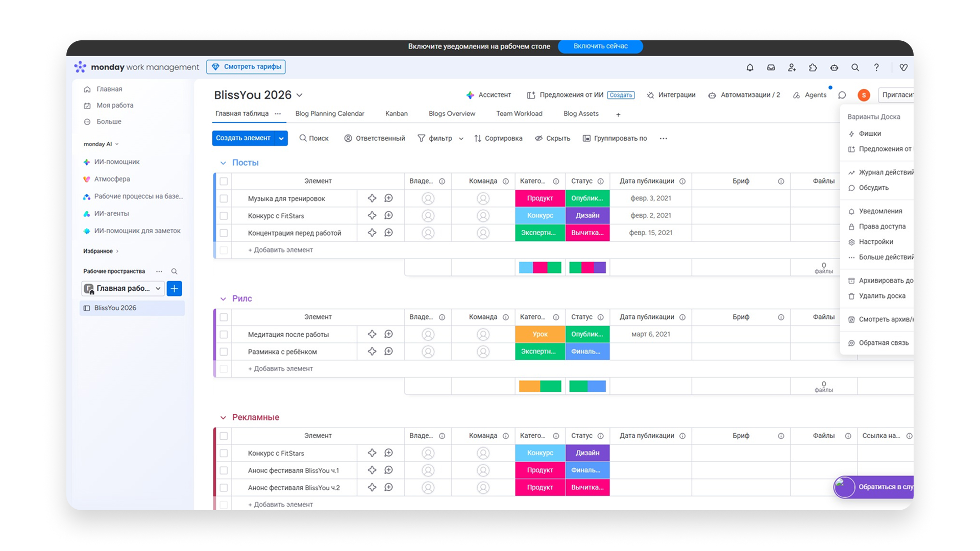
Task: Click the Дизайн status cell for Конкурс с FitStars
Action: [x=587, y=216]
